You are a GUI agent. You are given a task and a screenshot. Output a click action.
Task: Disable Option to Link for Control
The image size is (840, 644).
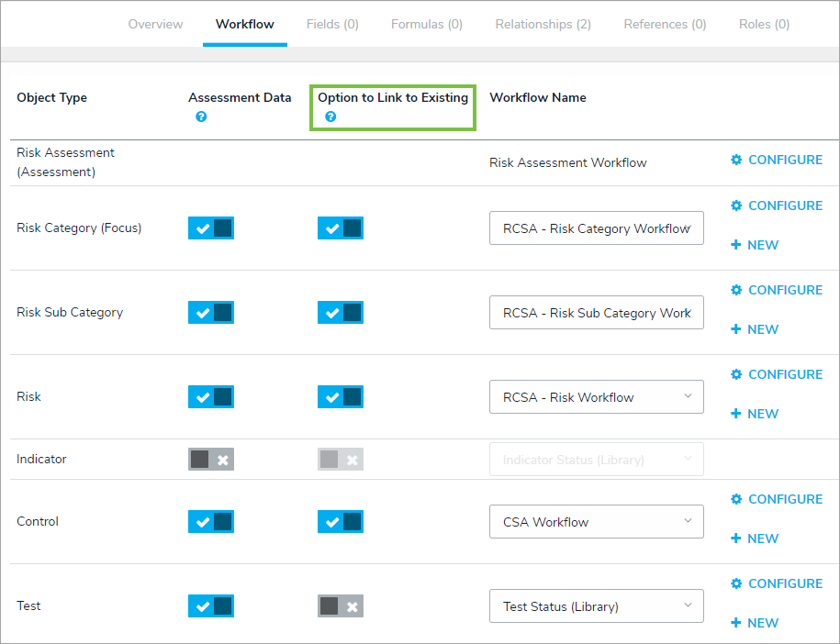341,522
